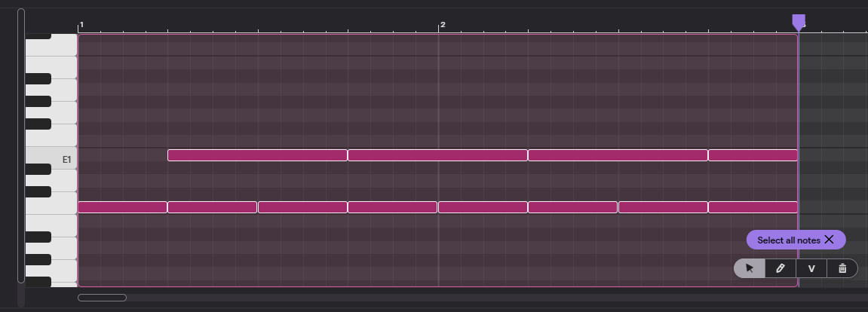The image size is (868, 312).
Task: Click the trash icon to delete notes
Action: pos(842,268)
